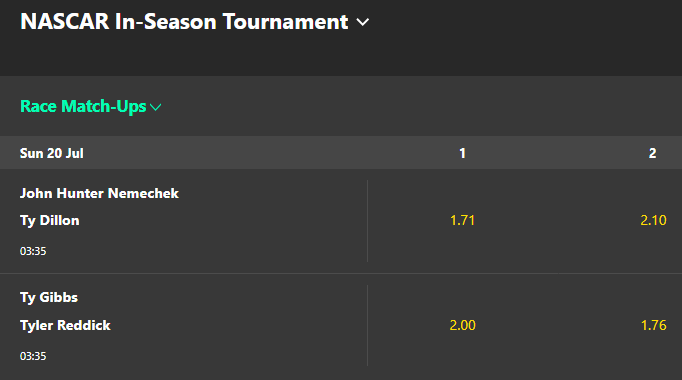
Task: Select odds 2.00 for Ty Gibbs
Action: tap(462, 325)
